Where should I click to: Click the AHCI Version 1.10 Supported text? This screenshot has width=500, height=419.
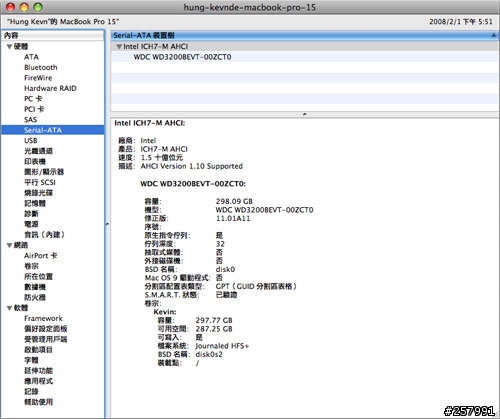click(192, 166)
